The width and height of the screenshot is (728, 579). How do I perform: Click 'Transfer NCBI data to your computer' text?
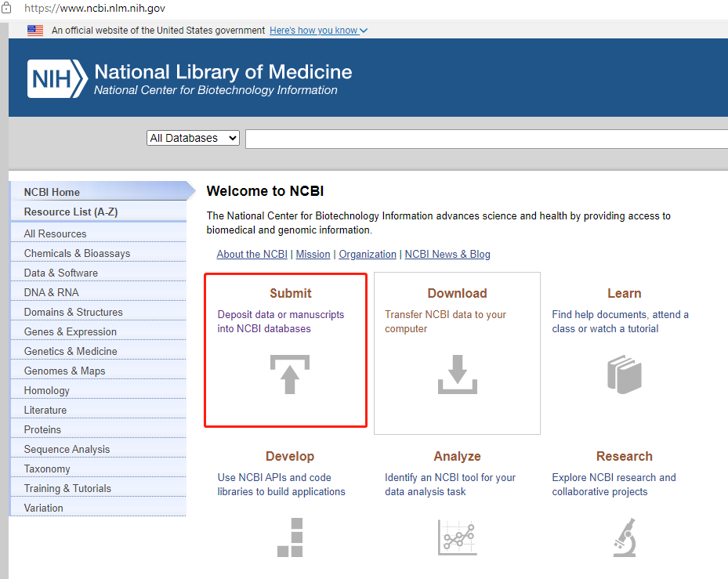[445, 321]
